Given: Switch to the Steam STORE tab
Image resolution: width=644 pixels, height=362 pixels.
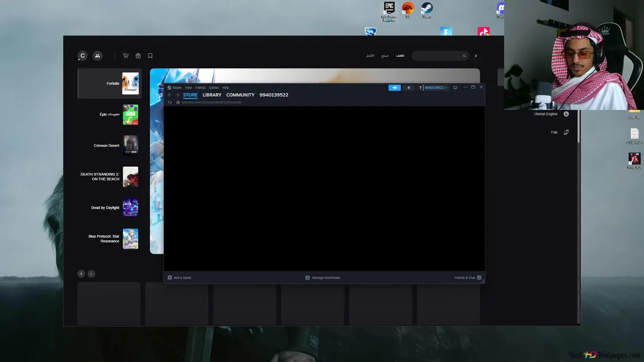Looking at the screenshot, I should (x=190, y=95).
